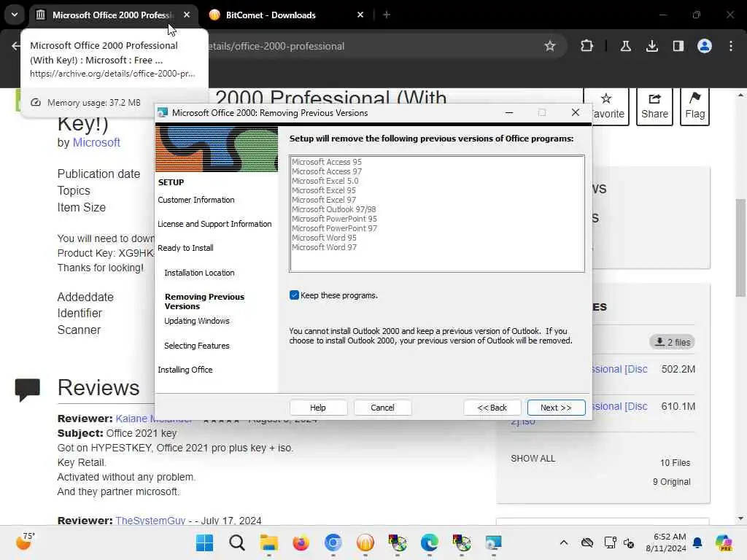This screenshot has height=560, width=747.
Task: Launch Firefox from the taskbar
Action: (301, 542)
